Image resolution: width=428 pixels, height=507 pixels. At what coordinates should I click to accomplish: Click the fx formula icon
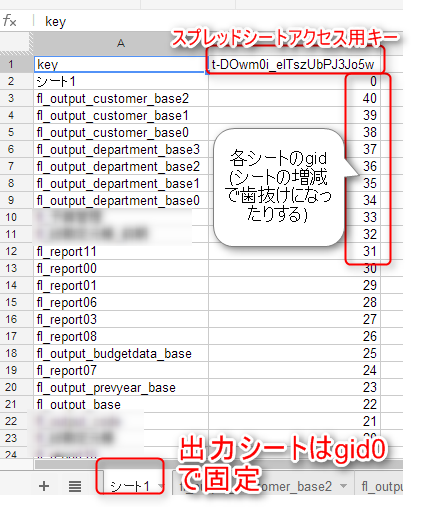[x=10, y=21]
